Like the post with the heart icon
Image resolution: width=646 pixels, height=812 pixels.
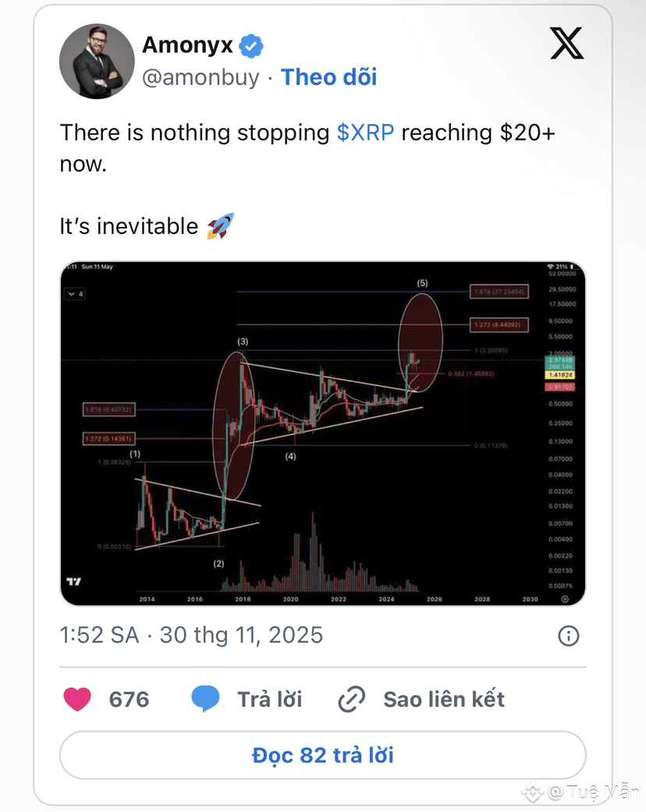[77, 699]
